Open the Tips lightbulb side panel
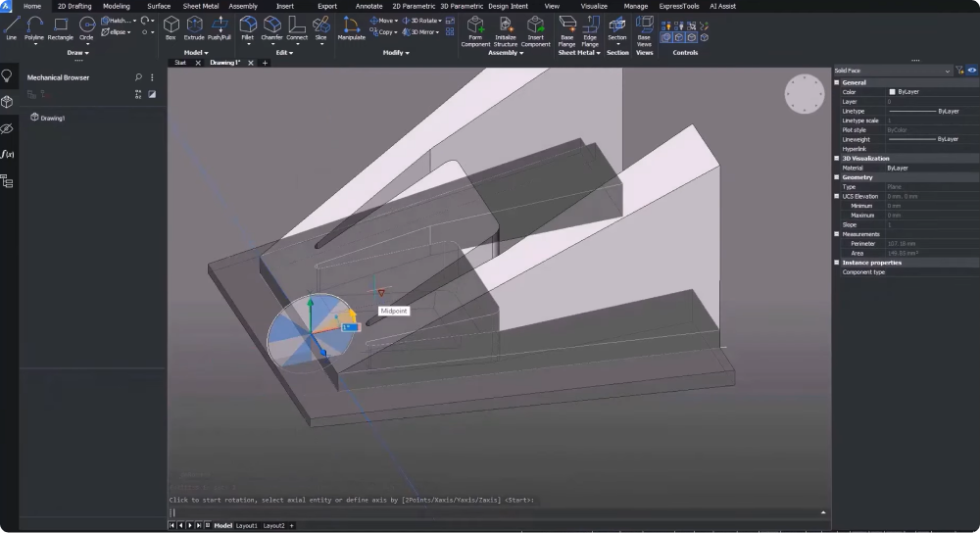 point(8,76)
